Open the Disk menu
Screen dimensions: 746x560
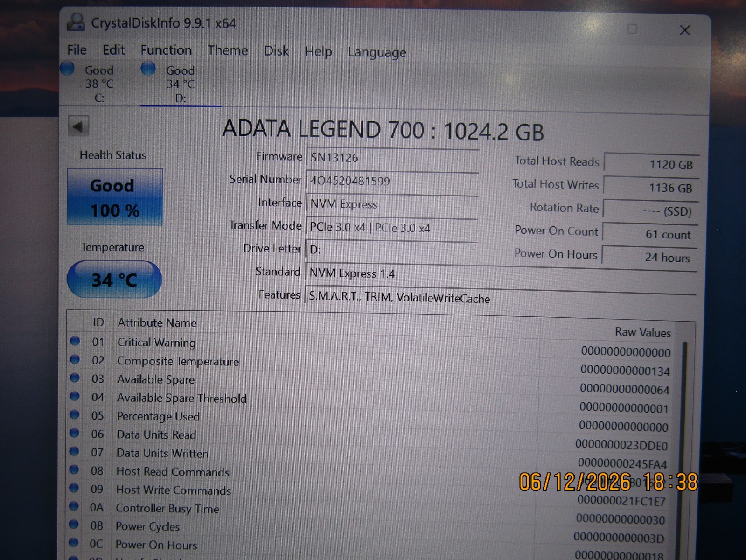pos(276,51)
